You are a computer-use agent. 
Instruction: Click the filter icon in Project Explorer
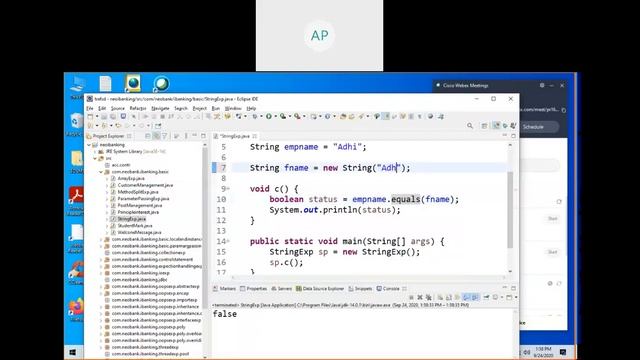[x=164, y=136]
